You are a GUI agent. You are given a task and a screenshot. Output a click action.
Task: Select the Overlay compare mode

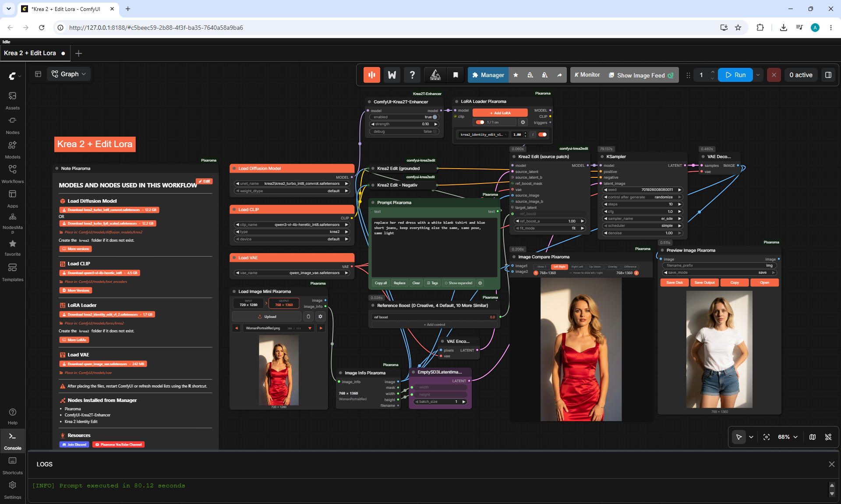coord(612,267)
